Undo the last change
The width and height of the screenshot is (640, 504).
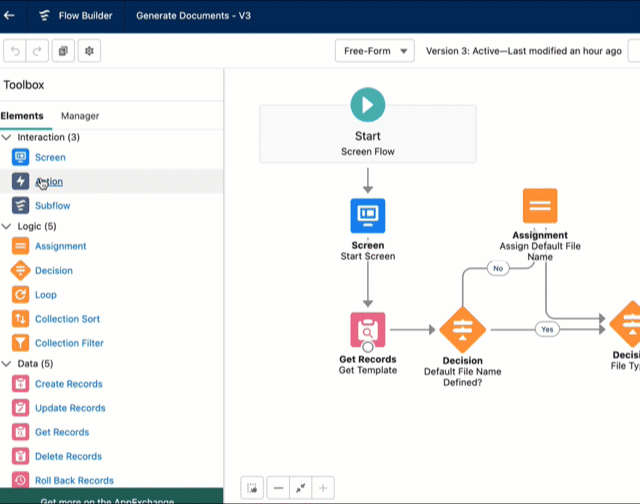[15, 51]
